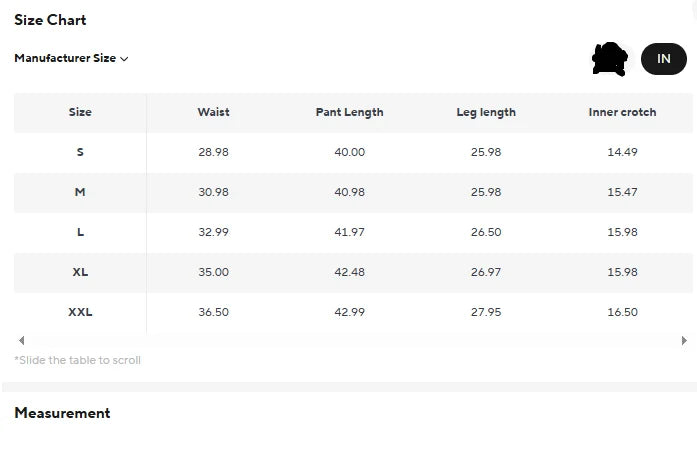Click the Pant Length column header

pos(349,112)
